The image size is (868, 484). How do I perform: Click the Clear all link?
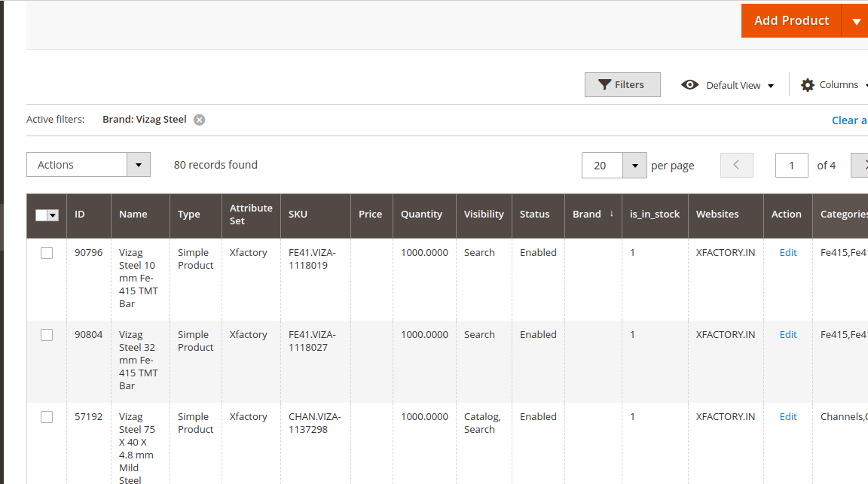(850, 120)
